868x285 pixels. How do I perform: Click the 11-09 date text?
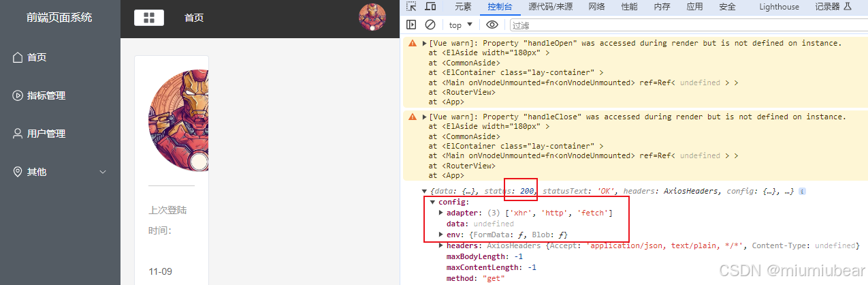161,271
